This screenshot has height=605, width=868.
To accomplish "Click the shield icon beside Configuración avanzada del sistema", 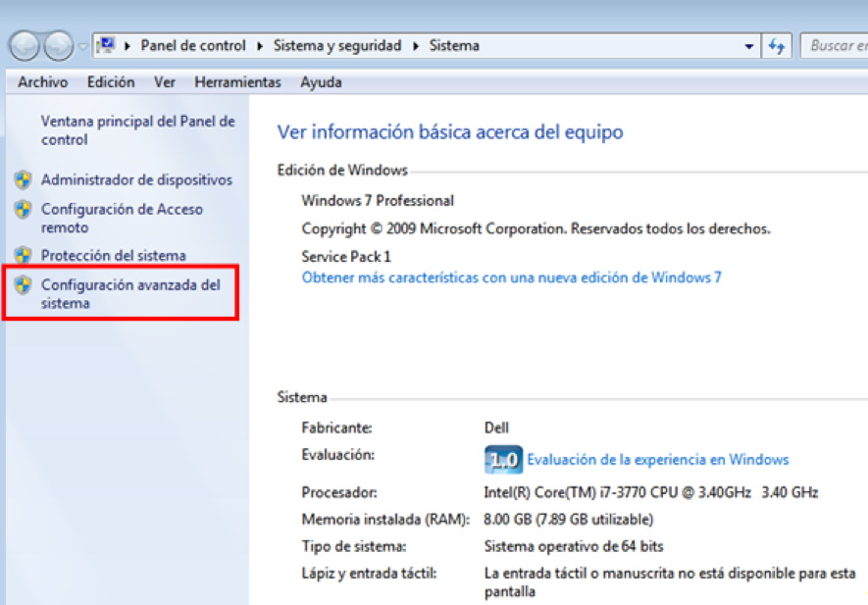I will 25,283.
